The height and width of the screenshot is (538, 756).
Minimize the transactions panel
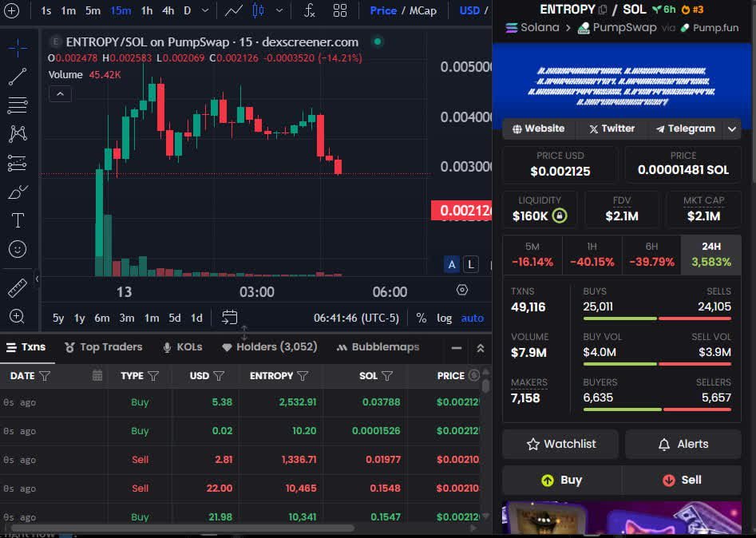(457, 348)
